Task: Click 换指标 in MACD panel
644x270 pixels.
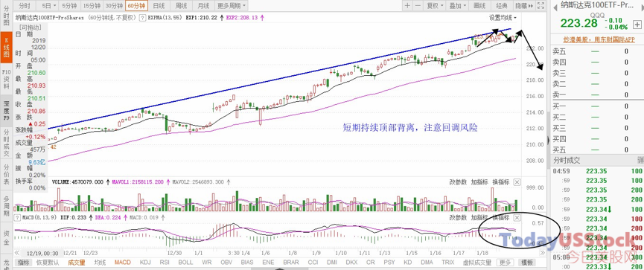Action: tap(500, 217)
